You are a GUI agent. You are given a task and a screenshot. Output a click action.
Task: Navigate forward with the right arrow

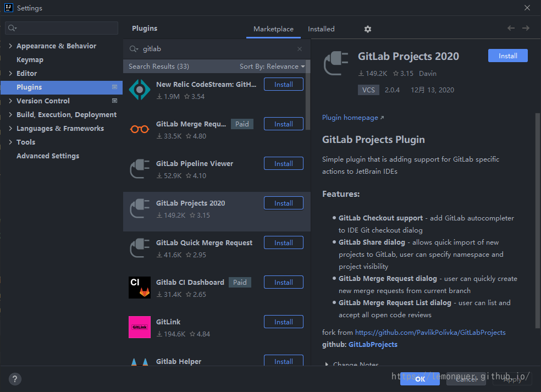[x=526, y=28]
